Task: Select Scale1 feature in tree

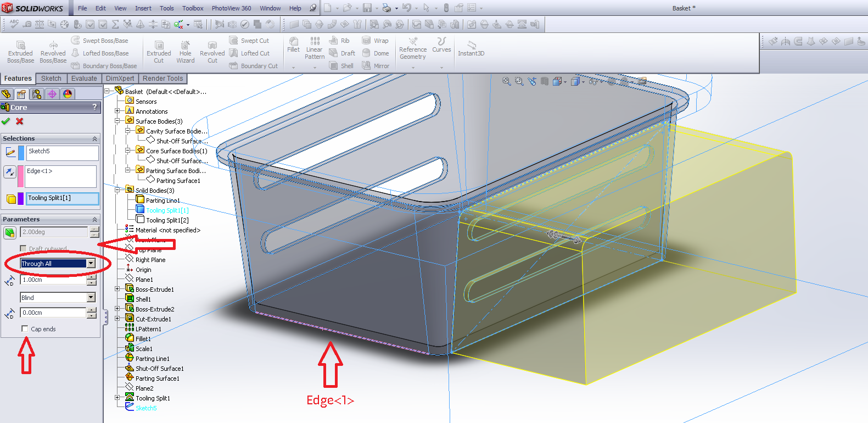Action: point(139,349)
